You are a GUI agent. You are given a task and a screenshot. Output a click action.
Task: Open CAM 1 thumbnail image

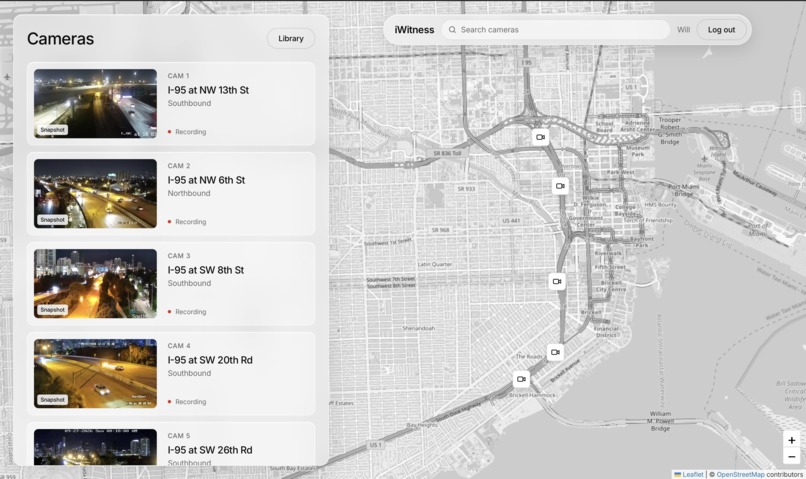coord(96,104)
